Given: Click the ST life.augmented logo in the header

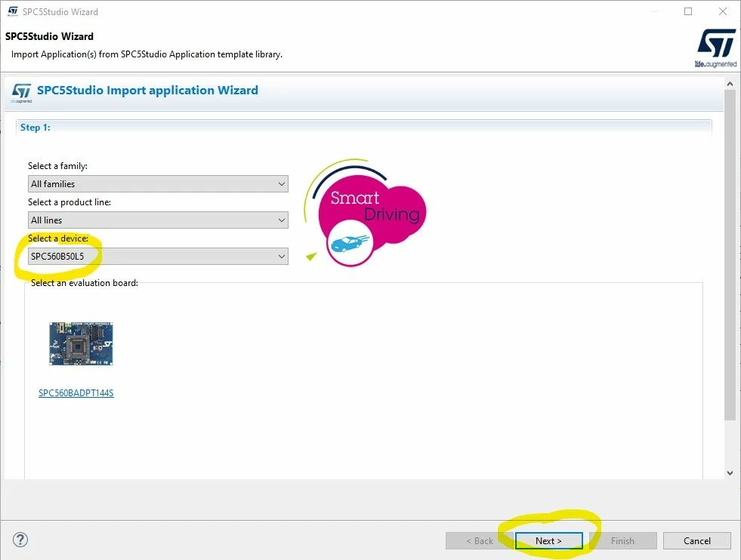Looking at the screenshot, I should click(715, 48).
